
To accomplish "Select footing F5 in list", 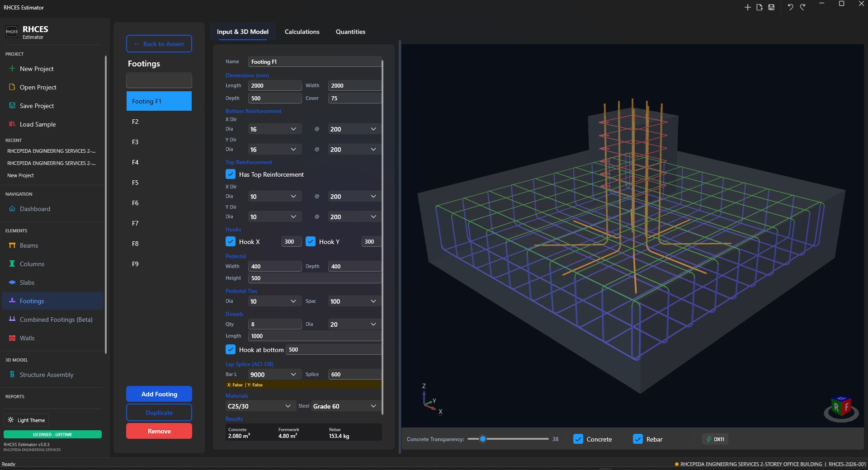I will coord(159,183).
